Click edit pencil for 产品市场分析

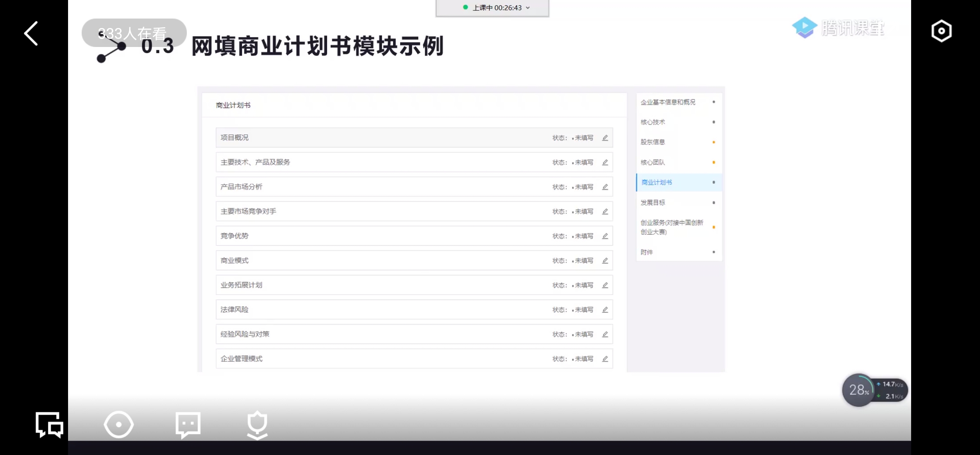[x=605, y=187]
